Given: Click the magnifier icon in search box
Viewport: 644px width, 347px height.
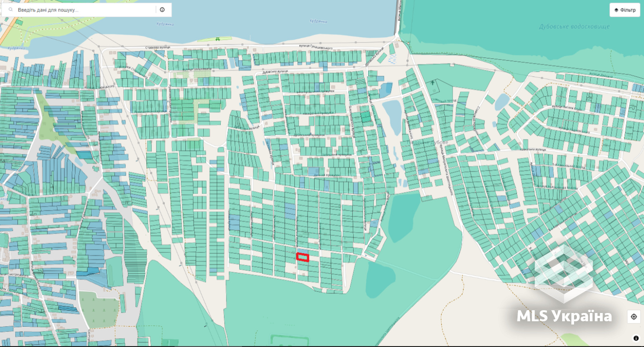Looking at the screenshot, I should tap(10, 10).
